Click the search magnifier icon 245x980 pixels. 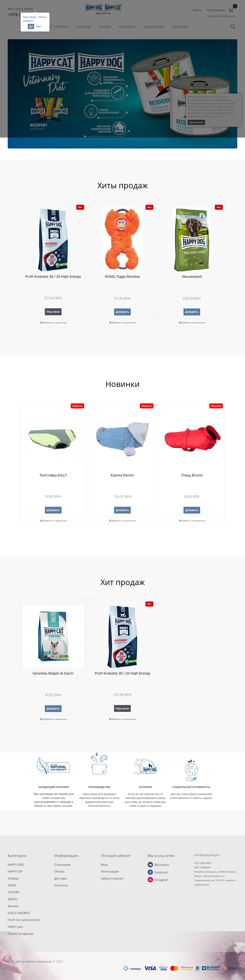(x=233, y=27)
